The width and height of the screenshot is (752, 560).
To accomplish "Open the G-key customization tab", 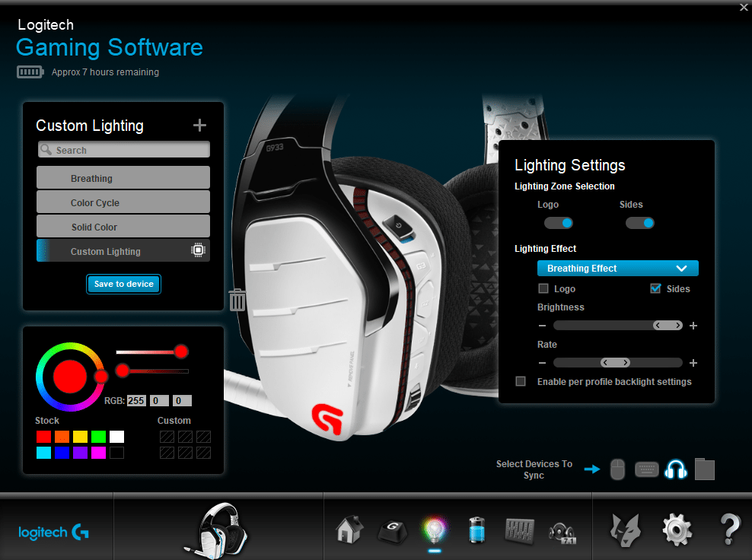I will coord(392,531).
